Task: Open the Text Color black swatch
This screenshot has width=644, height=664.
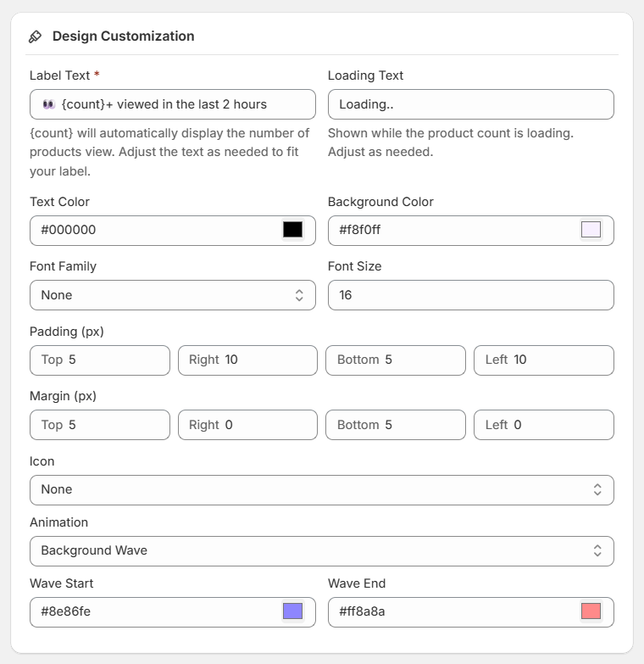Action: point(292,230)
